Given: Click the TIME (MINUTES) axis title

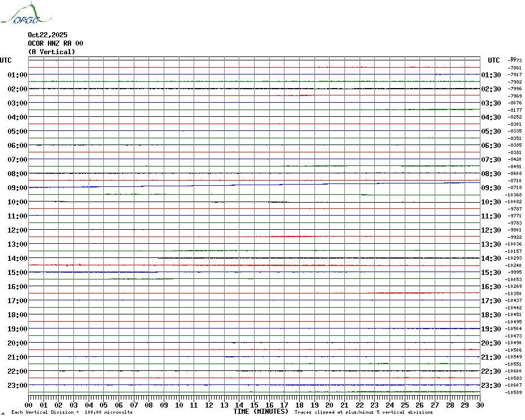Looking at the screenshot, I should coord(261,412).
